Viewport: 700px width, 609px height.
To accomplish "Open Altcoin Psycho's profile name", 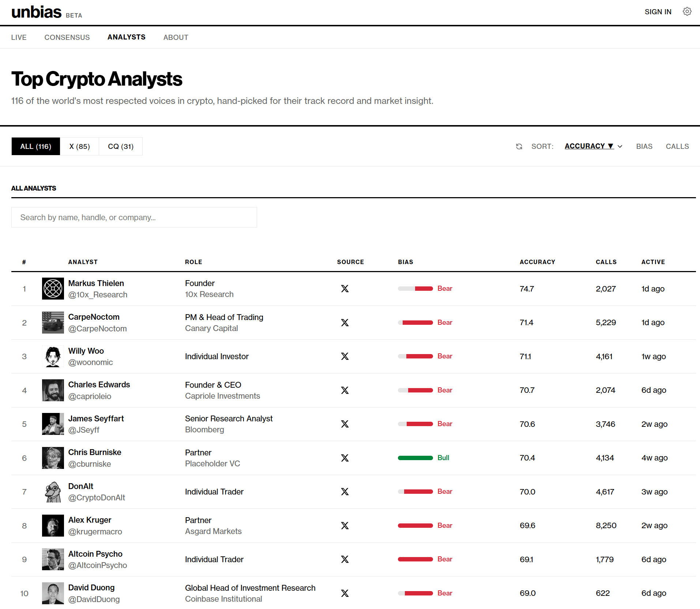I will coord(95,554).
